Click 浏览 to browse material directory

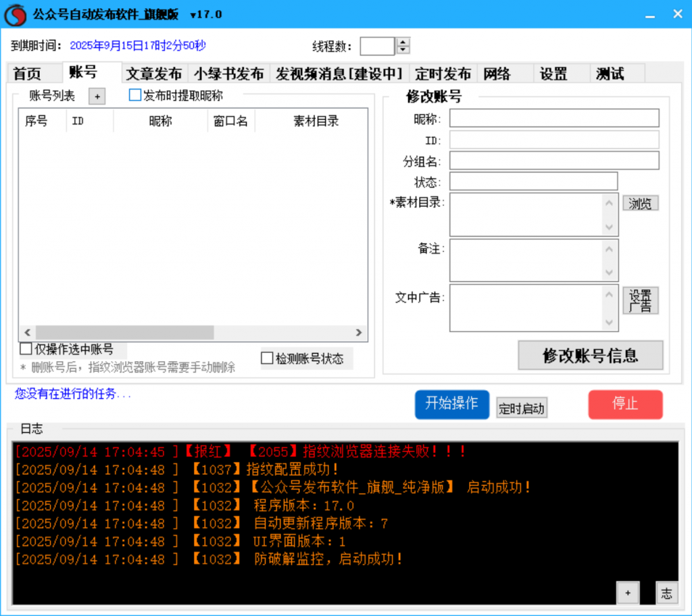639,204
